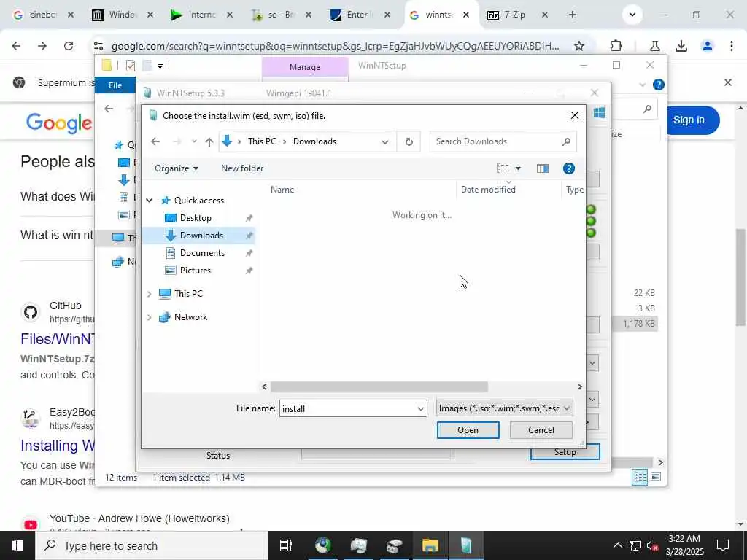Select Documents in Quick access
747x560 pixels.
202,253
